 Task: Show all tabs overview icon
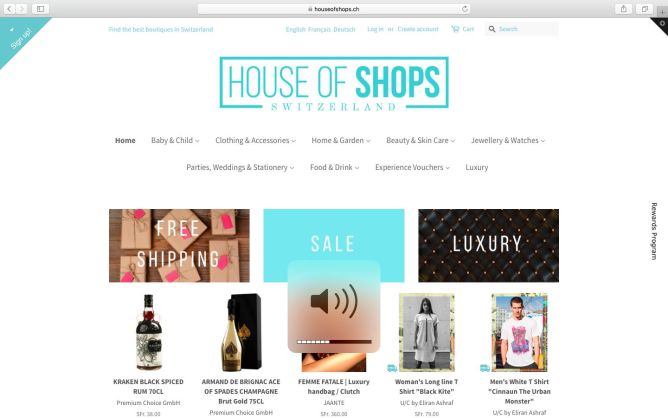[645, 9]
